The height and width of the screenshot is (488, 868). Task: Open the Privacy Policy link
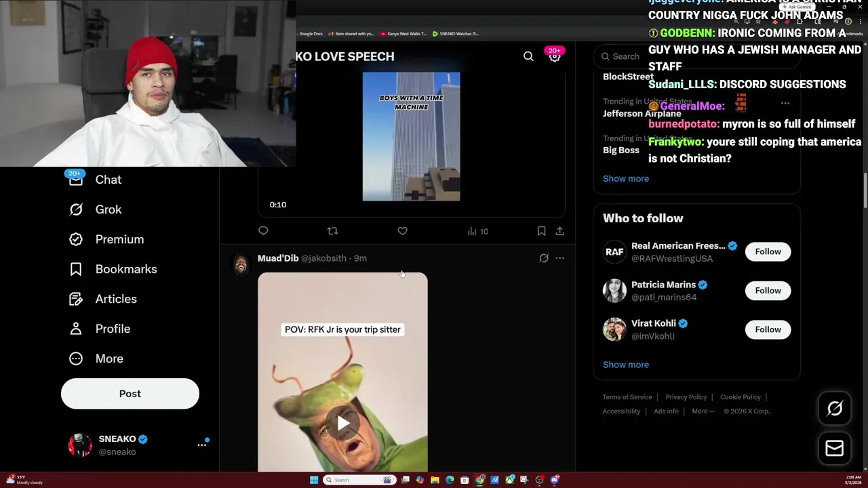(686, 397)
